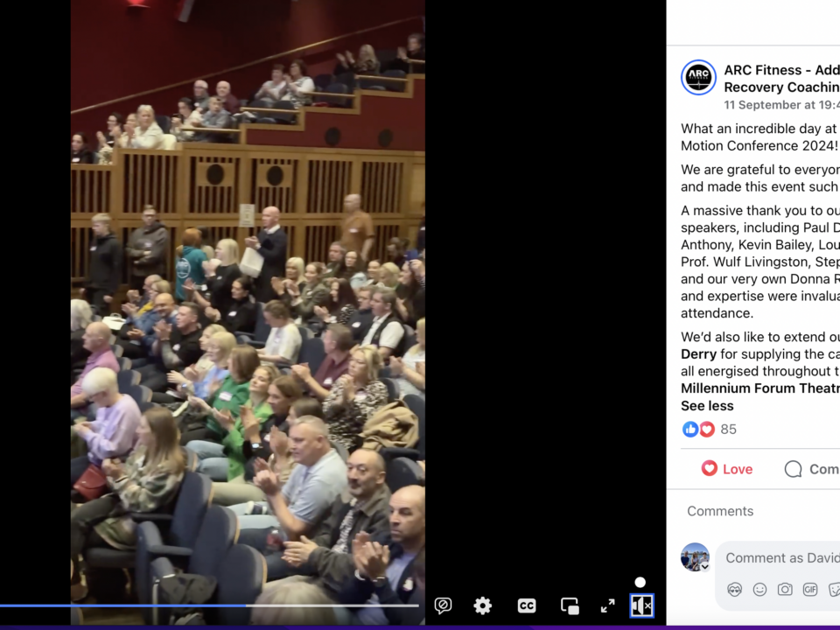Screen dimensions: 840x630
Task: Attach a photo to comment
Action: [785, 590]
